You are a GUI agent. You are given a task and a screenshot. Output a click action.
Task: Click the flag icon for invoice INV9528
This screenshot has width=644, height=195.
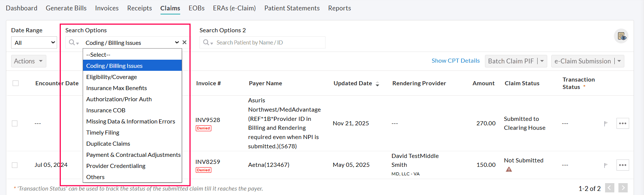(606, 123)
